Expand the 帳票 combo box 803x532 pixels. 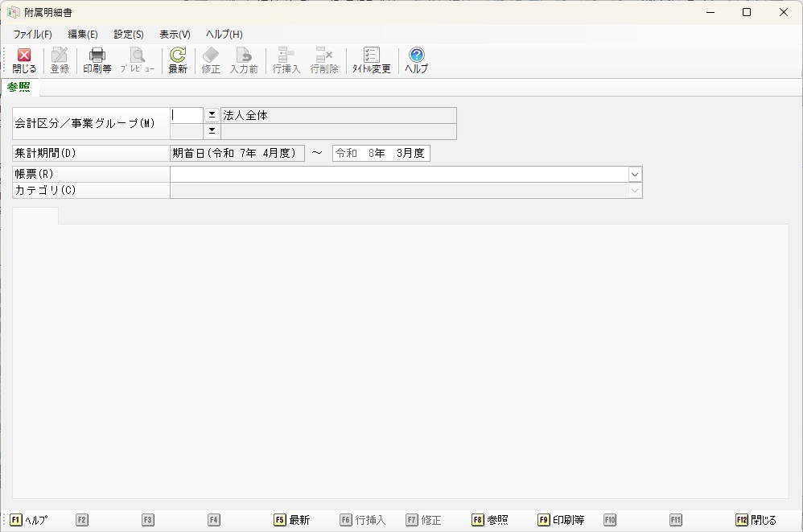[634, 174]
